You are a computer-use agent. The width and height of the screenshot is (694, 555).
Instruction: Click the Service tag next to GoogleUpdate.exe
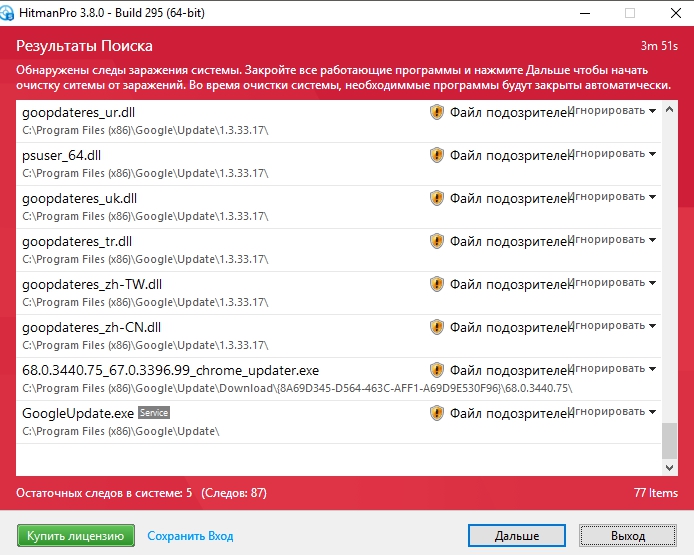click(x=154, y=412)
